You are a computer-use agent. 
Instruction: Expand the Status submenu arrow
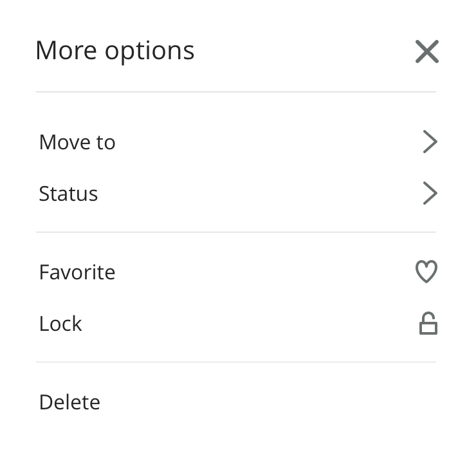[x=430, y=193]
